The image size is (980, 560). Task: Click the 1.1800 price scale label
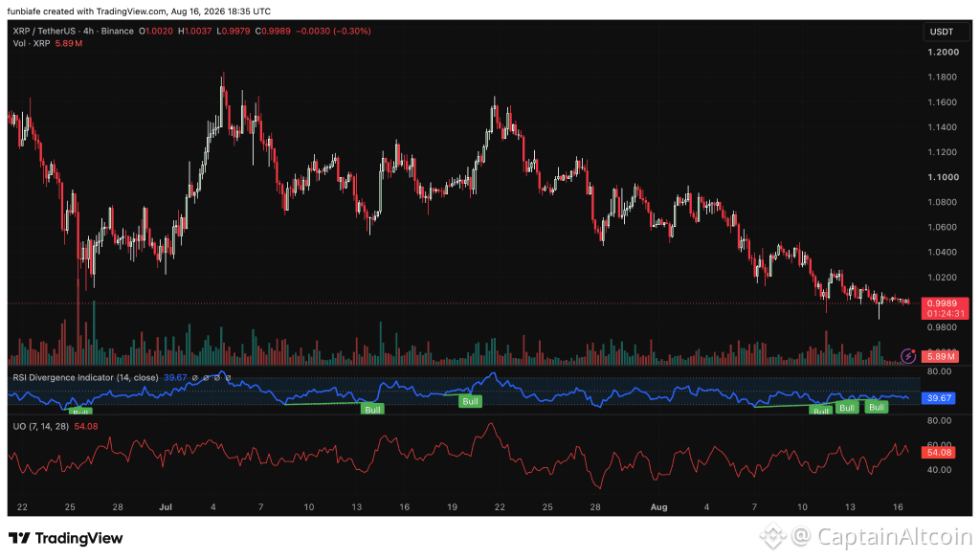(x=943, y=77)
